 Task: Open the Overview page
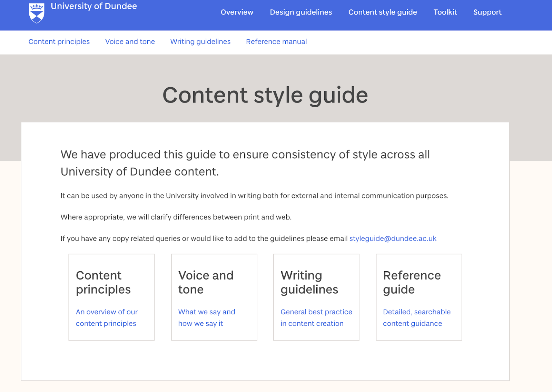(237, 12)
